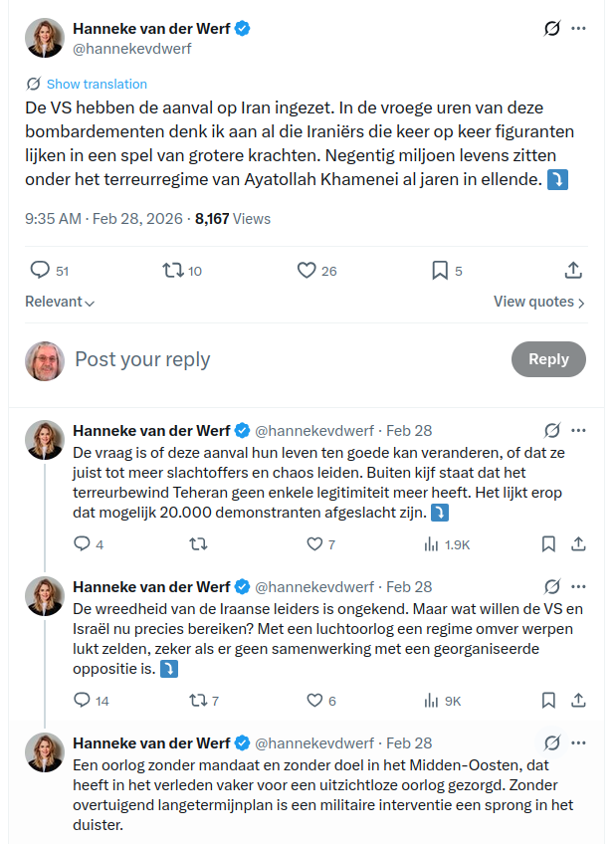View analytics for reply with 1.9K views

click(x=432, y=544)
